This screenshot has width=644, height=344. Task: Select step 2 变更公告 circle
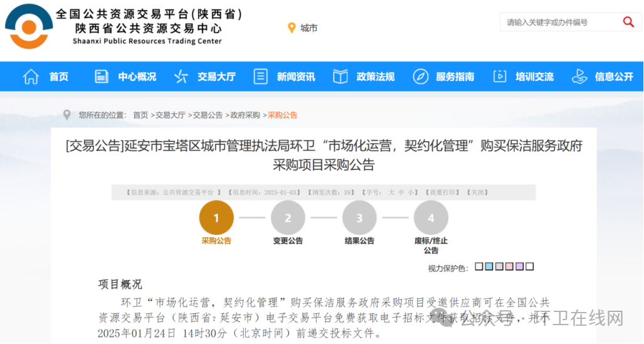pyautogui.click(x=288, y=218)
